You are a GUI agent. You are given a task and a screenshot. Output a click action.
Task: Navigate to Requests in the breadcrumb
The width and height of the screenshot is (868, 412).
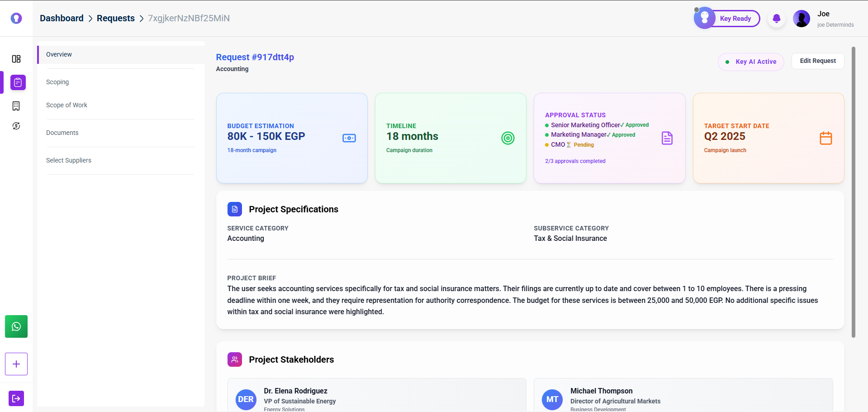tap(115, 18)
